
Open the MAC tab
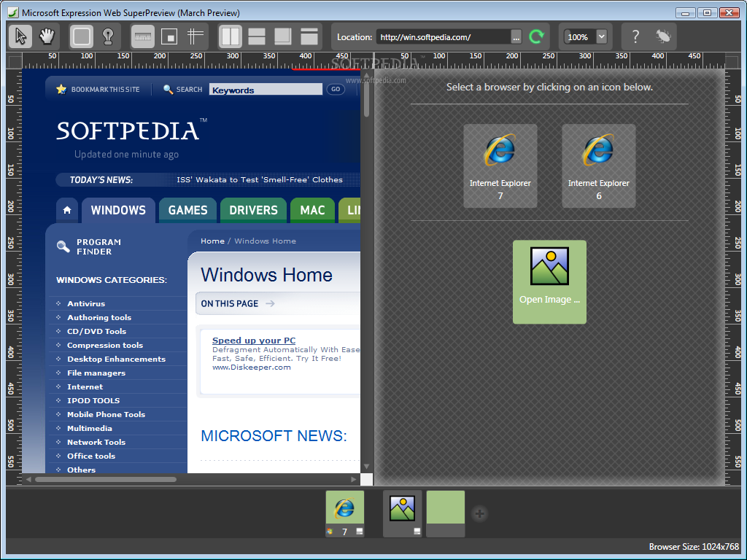coord(312,210)
